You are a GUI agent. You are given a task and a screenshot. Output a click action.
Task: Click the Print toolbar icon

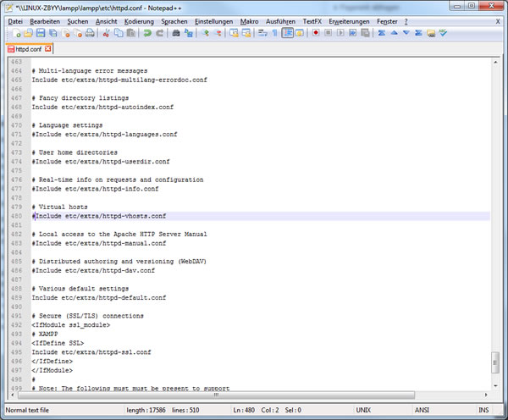[x=90, y=34]
